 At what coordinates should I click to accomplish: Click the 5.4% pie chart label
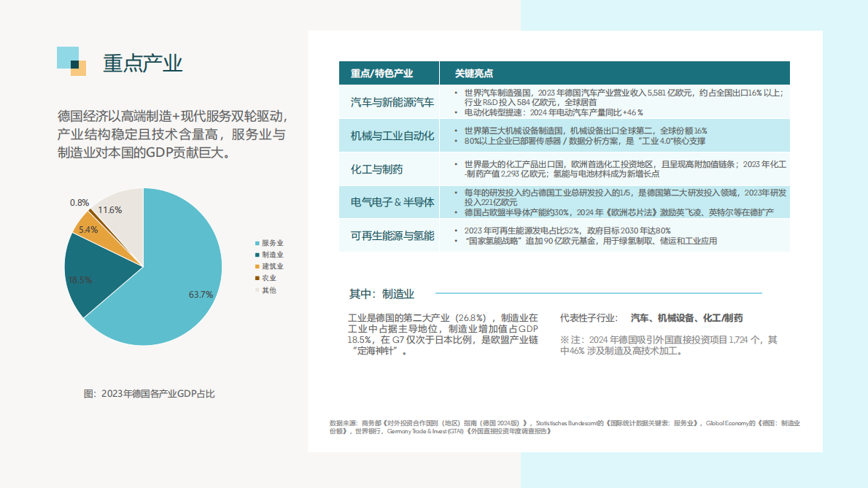(x=88, y=230)
